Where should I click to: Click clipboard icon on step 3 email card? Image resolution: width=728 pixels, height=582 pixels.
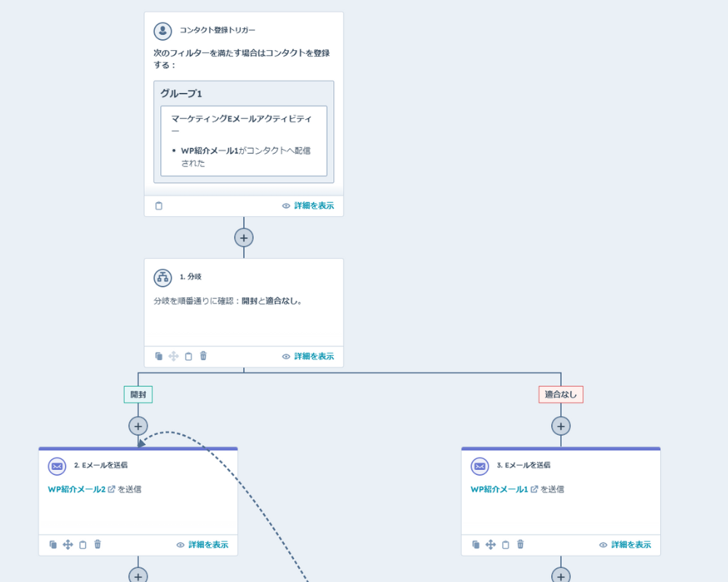[505, 545]
